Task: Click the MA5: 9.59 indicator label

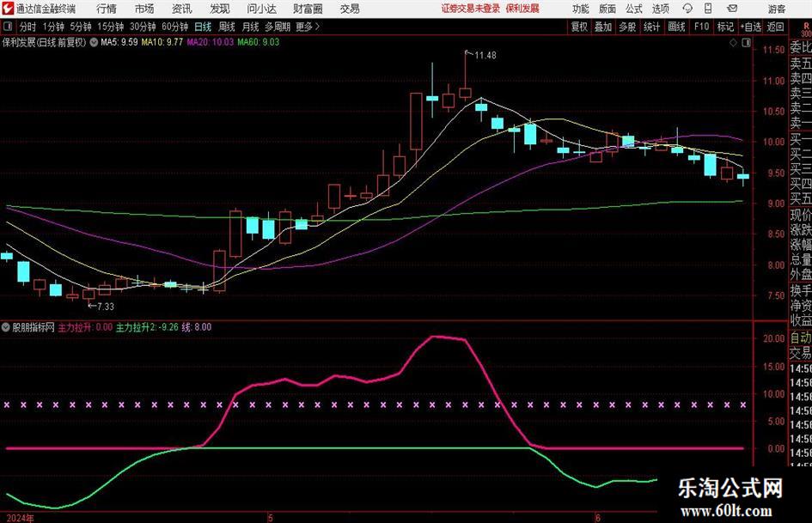Action: point(119,42)
